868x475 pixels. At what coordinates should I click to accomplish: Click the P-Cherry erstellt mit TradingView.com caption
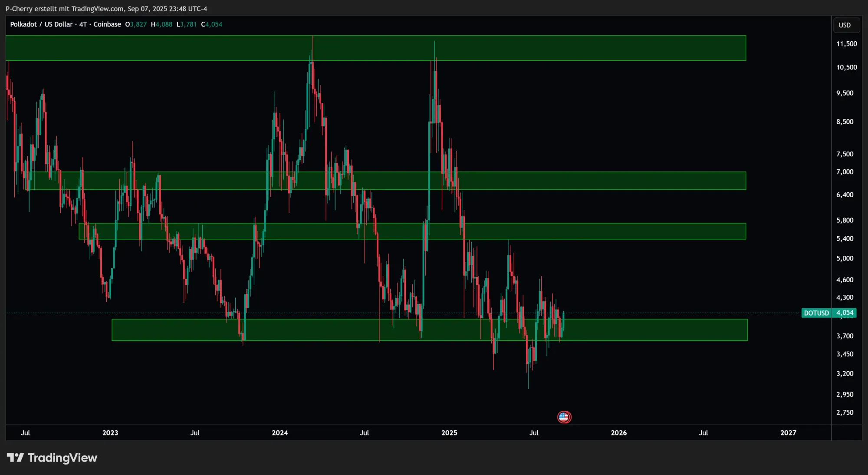(x=106, y=9)
